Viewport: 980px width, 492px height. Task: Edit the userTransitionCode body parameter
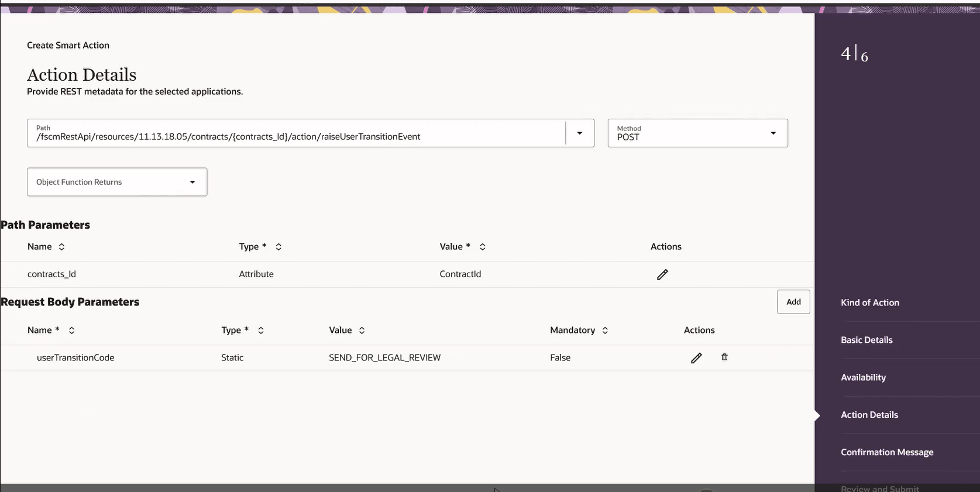point(696,358)
